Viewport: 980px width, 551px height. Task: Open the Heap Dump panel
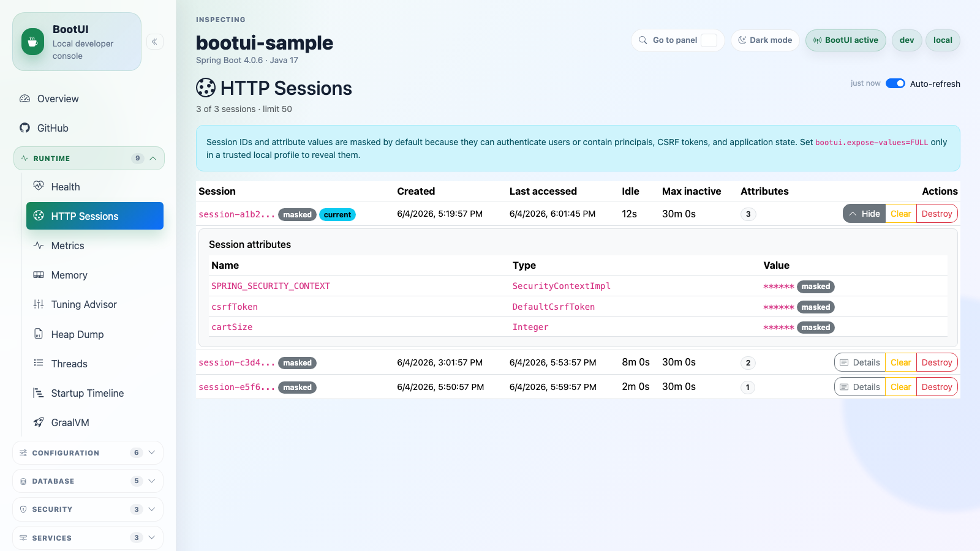coord(95,334)
